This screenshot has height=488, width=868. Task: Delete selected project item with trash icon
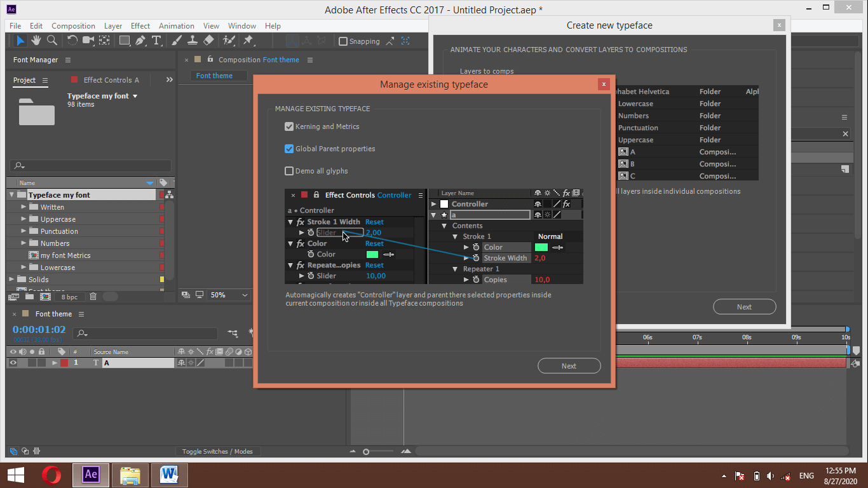click(x=93, y=297)
